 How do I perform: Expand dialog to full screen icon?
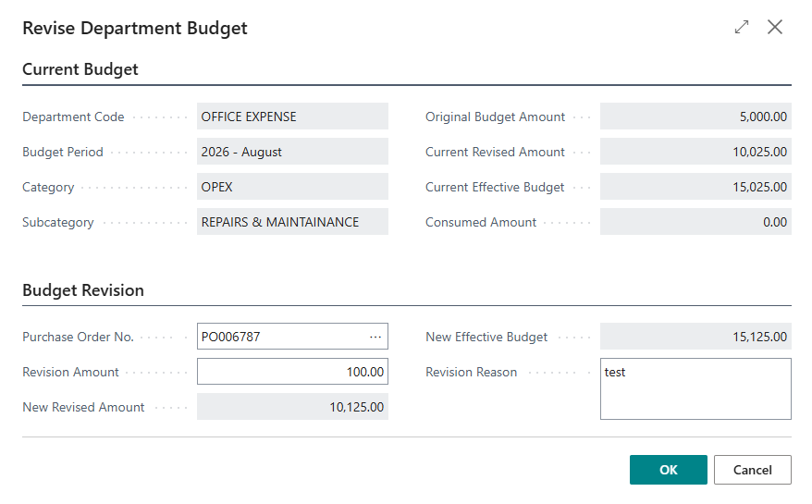[742, 27]
